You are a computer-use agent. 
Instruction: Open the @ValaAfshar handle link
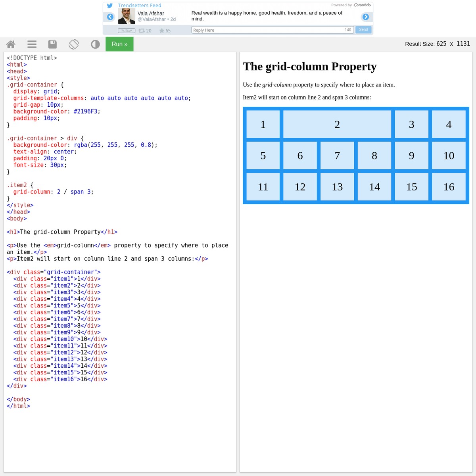click(x=152, y=19)
